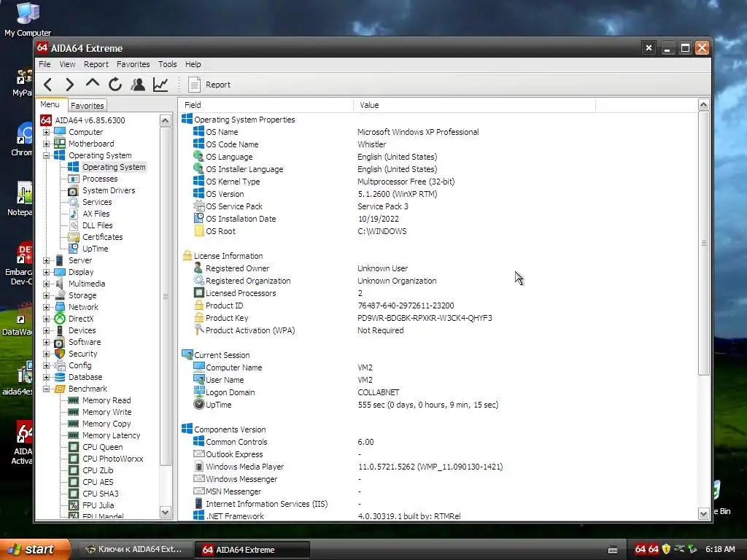
Task: Select the UpTime entry in the tree
Action: click(95, 249)
